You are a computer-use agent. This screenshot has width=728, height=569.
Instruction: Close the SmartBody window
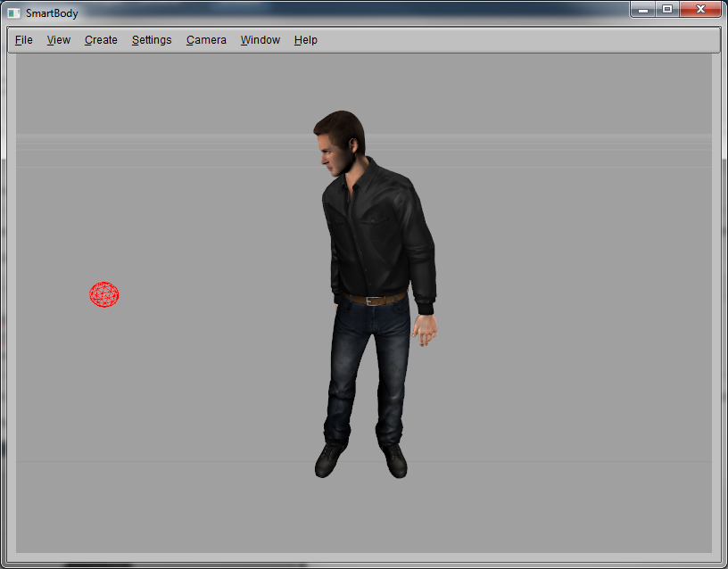pyautogui.click(x=700, y=9)
